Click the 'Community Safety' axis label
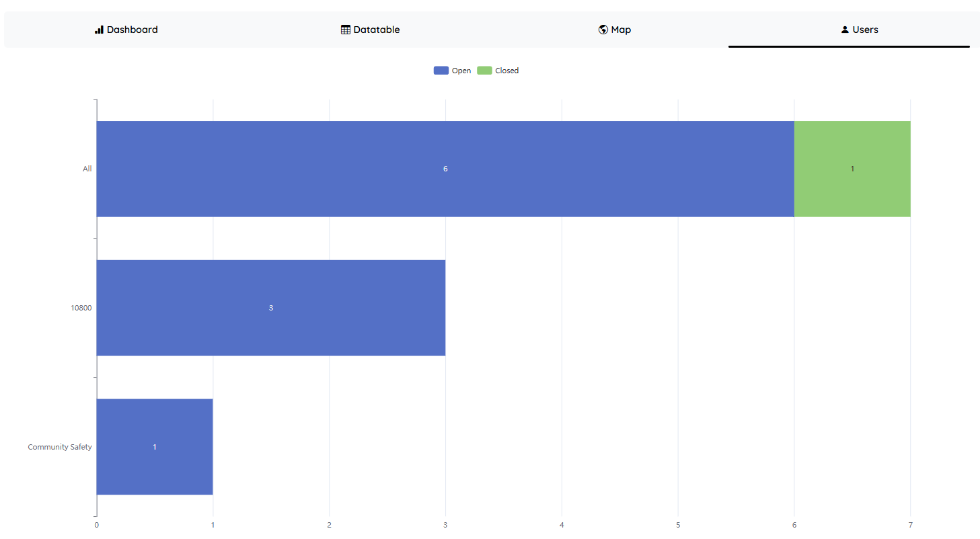The height and width of the screenshot is (539, 980). 60,447
